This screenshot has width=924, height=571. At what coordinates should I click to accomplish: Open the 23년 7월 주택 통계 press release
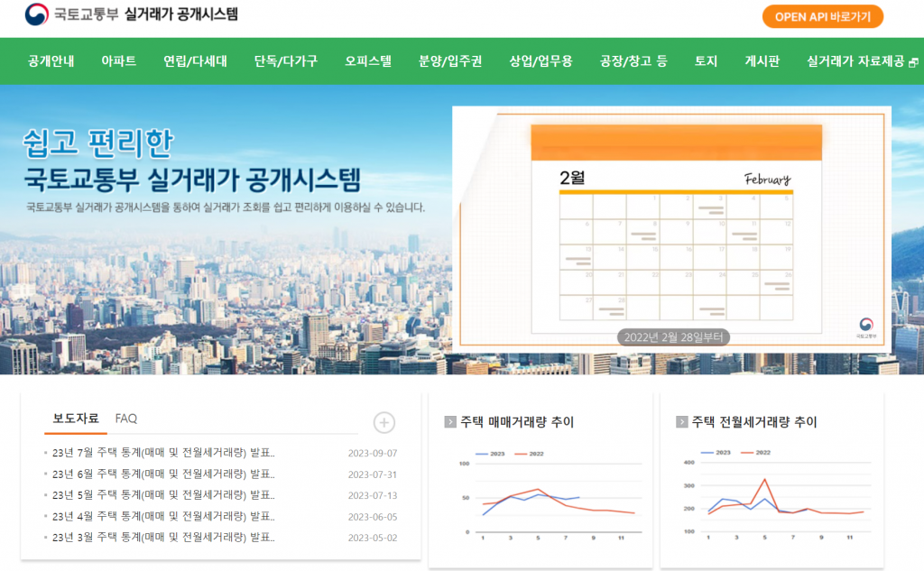(x=163, y=453)
